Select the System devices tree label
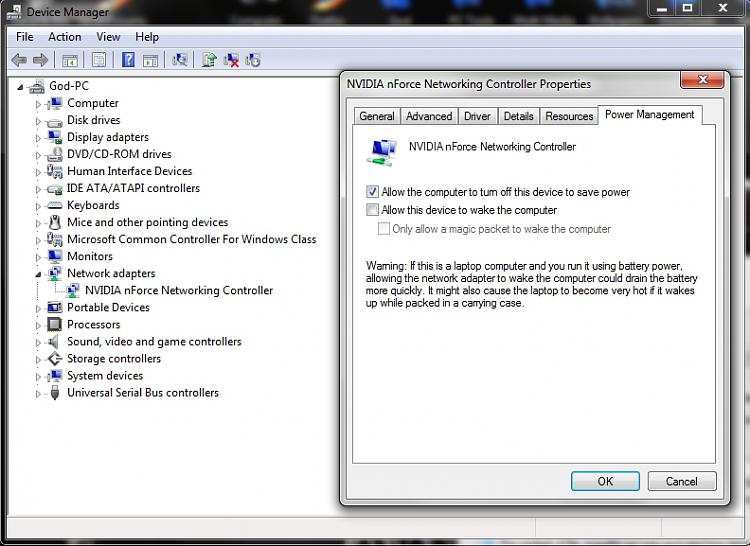This screenshot has height=546, width=750. tap(105, 376)
